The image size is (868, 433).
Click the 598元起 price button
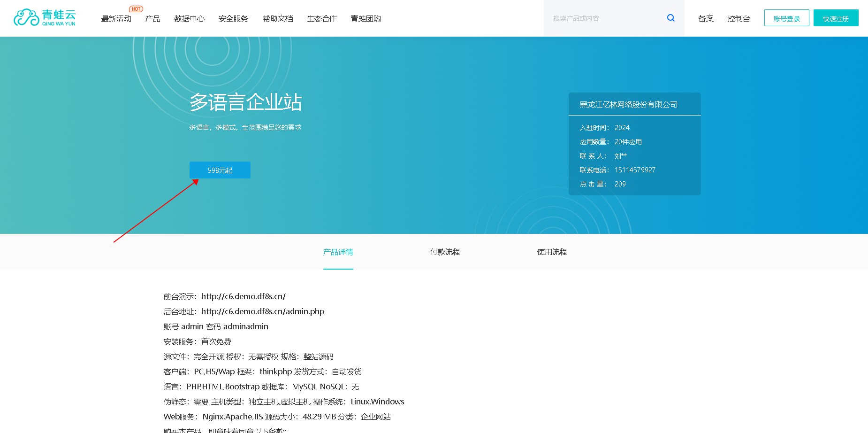(x=220, y=170)
